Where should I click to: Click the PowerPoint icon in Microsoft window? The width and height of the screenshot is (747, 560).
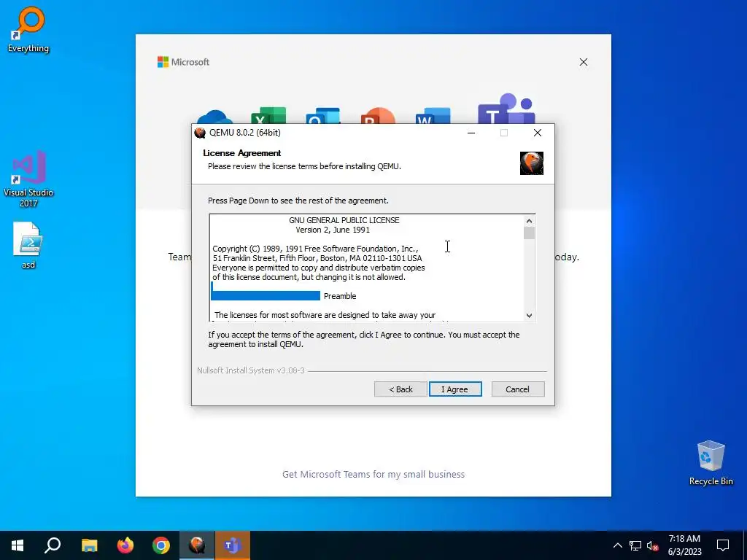tap(378, 116)
